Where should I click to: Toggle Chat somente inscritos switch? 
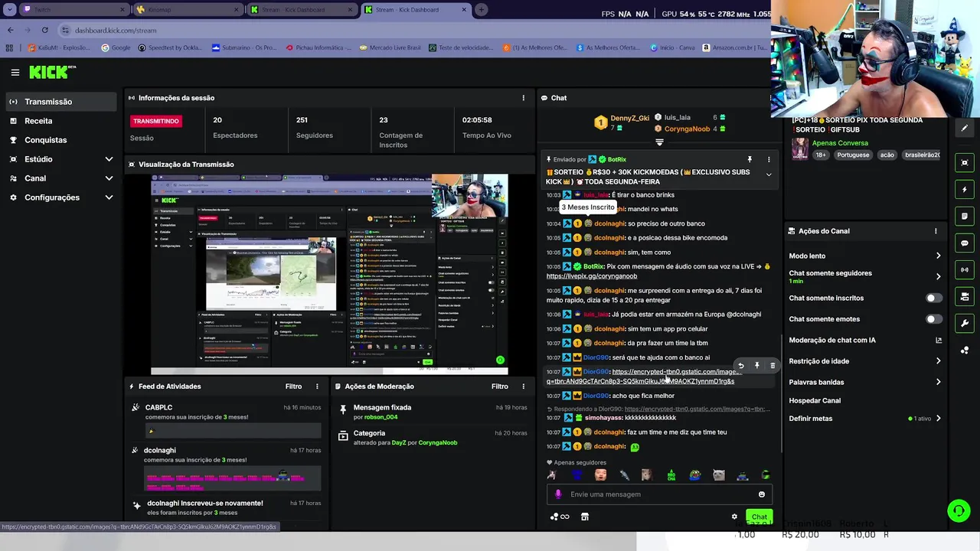click(x=933, y=298)
